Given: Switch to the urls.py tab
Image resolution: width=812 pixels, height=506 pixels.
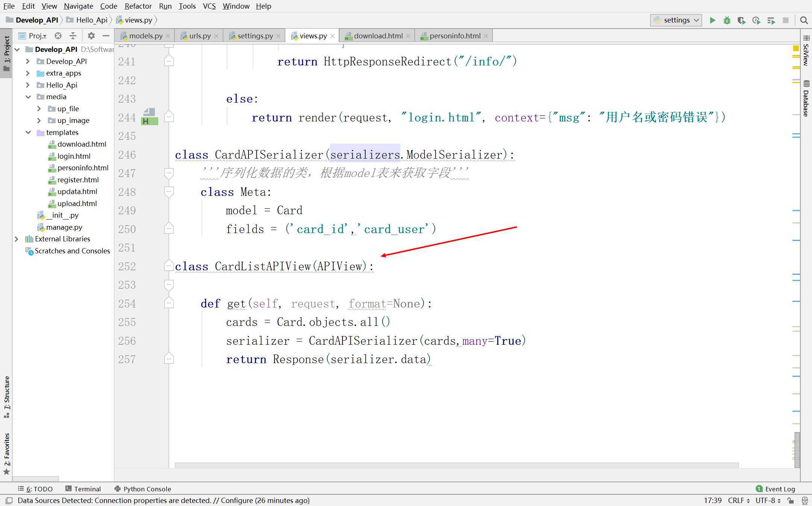Looking at the screenshot, I should pyautogui.click(x=199, y=36).
